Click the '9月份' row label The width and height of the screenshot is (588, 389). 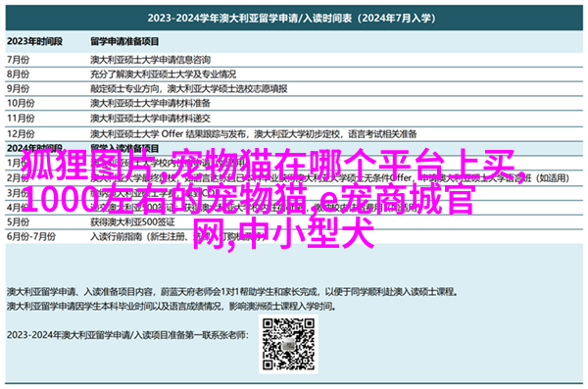click(x=18, y=88)
